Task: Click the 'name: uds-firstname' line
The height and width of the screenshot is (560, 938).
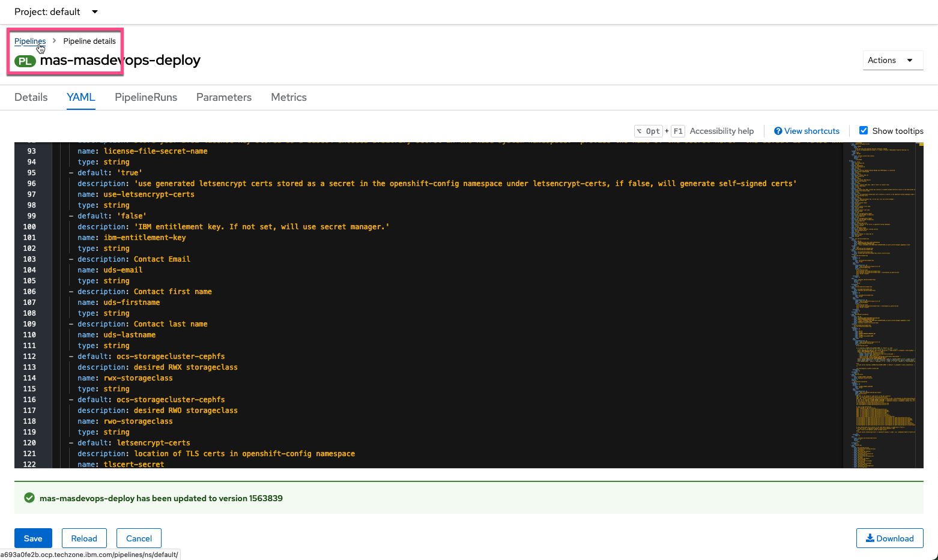Action: [x=119, y=303]
